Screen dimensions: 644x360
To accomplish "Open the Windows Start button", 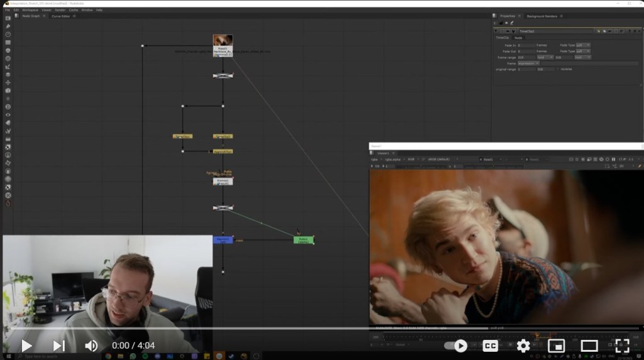I will point(8,356).
